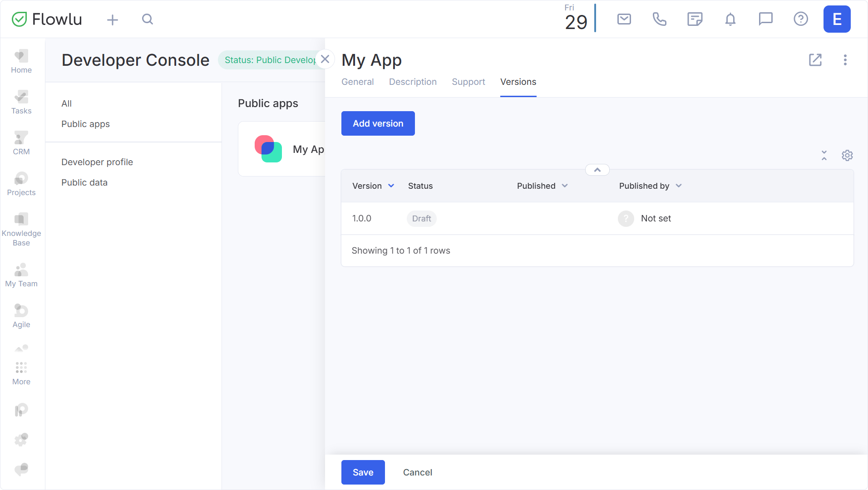Open the global search
This screenshot has height=490, width=868.
pyautogui.click(x=148, y=19)
